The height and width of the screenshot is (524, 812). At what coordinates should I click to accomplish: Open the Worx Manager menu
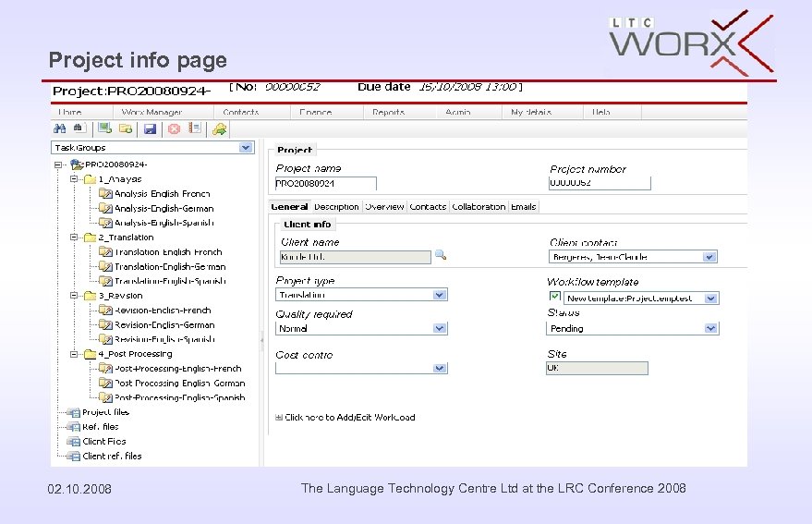(x=151, y=112)
